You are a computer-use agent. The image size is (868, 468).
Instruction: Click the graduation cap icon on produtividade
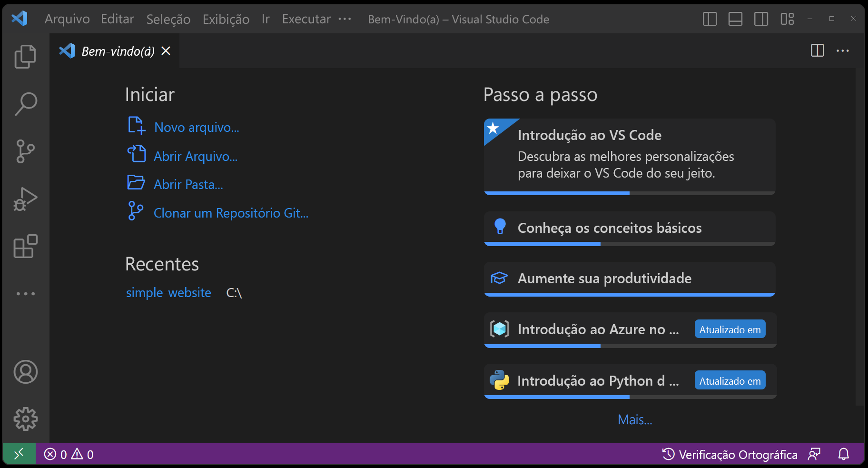(x=499, y=278)
